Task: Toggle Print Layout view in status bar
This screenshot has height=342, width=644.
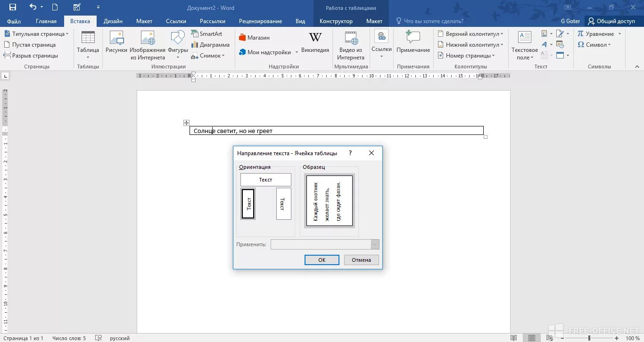Action: coord(532,338)
